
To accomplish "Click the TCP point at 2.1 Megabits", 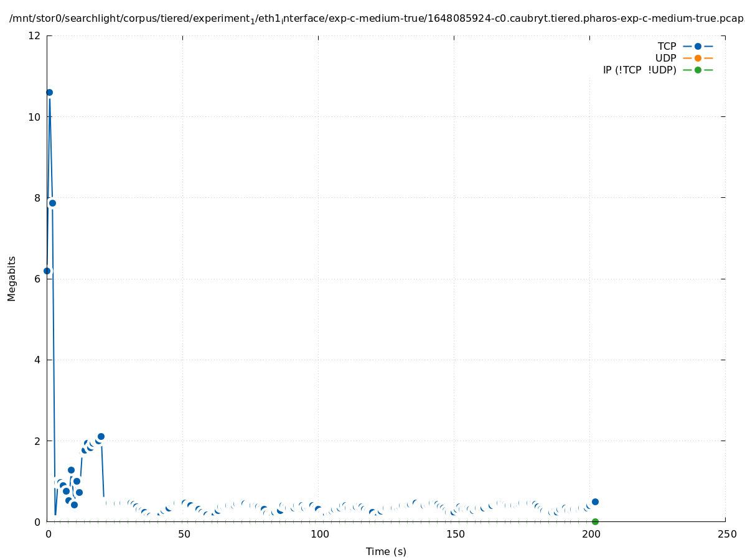I will click(101, 437).
